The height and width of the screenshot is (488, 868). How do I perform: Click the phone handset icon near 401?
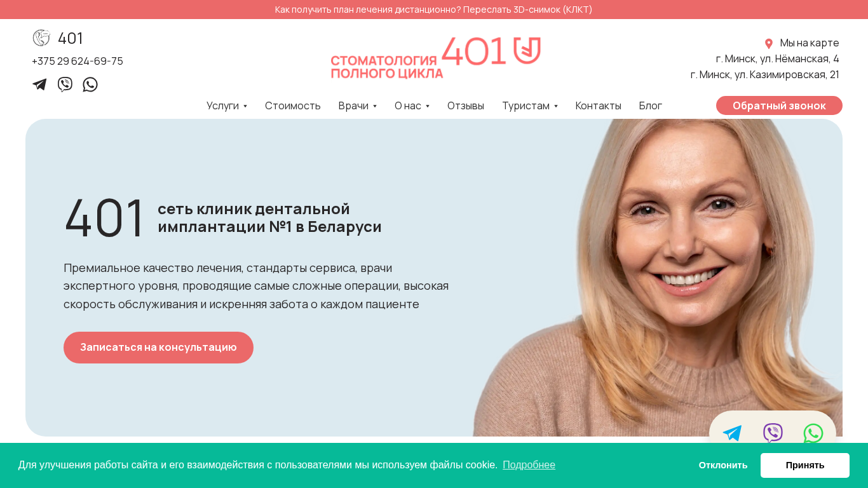(41, 38)
